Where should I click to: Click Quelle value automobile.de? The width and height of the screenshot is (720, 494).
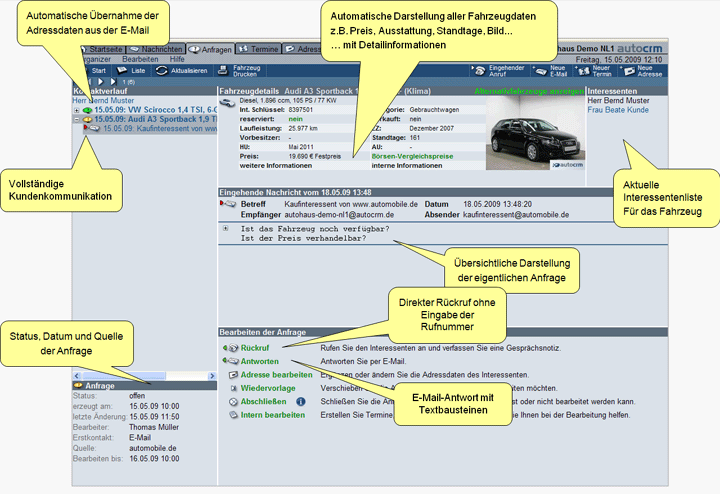[152, 448]
